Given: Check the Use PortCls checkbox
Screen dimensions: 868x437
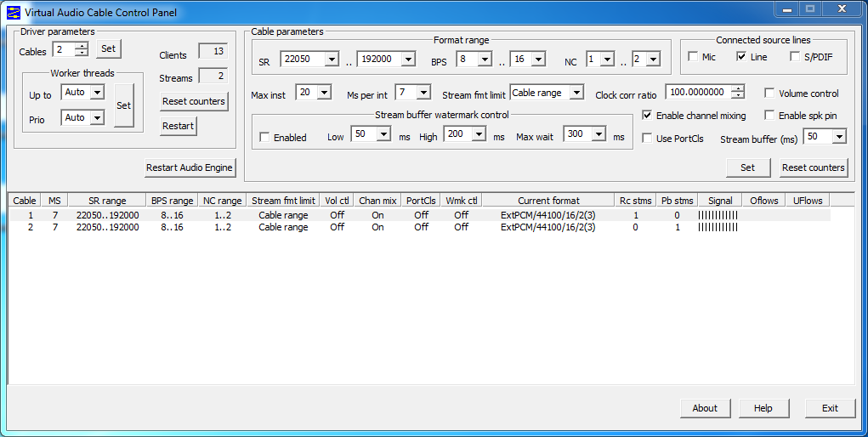Looking at the screenshot, I should [x=647, y=138].
